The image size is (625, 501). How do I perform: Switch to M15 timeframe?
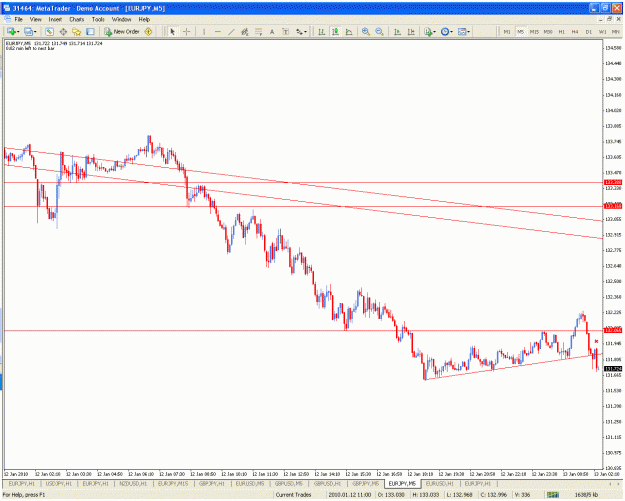coord(534,31)
